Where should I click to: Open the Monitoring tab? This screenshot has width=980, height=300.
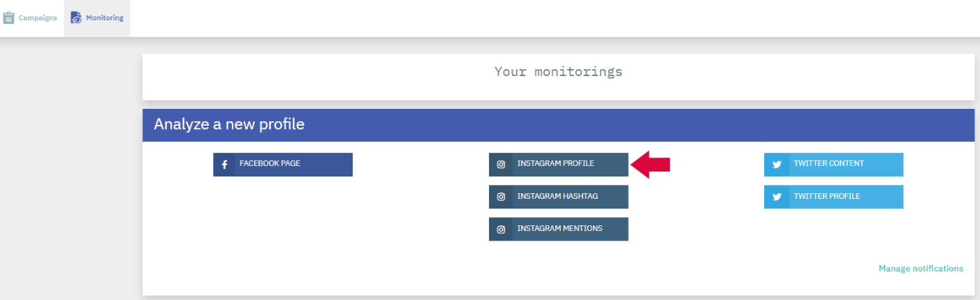point(97,18)
